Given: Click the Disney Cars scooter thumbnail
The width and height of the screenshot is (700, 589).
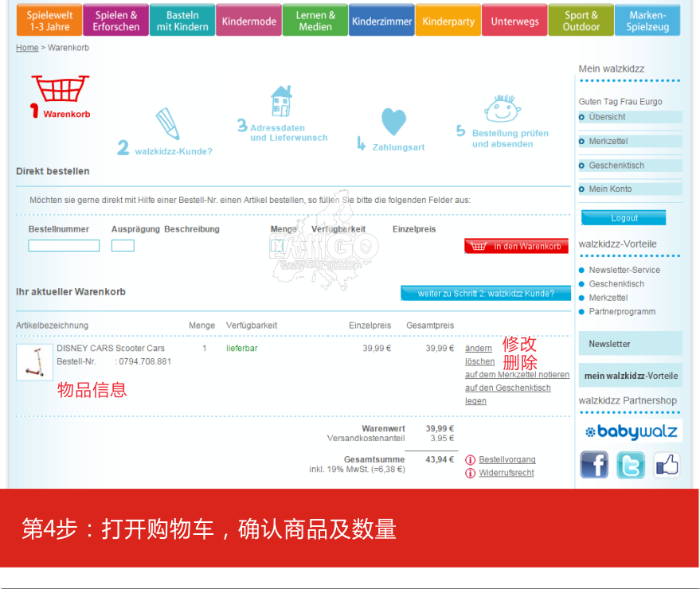Looking at the screenshot, I should tap(34, 362).
